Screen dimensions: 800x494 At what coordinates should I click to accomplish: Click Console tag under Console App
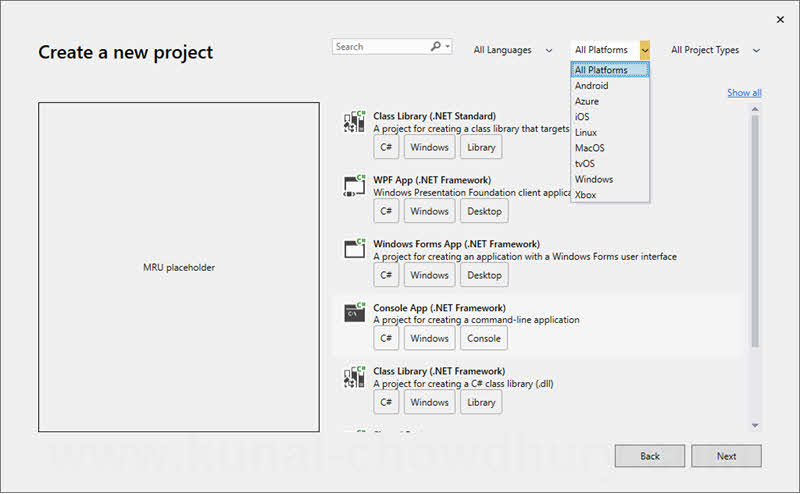pos(484,338)
